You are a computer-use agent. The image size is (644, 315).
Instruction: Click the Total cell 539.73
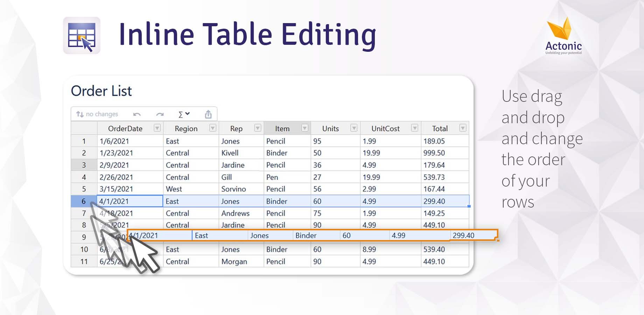pyautogui.click(x=445, y=177)
